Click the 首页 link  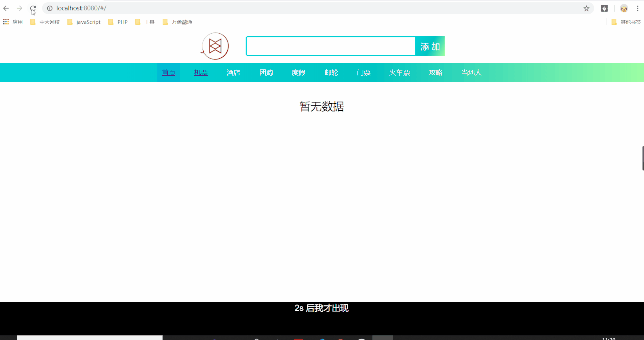168,72
